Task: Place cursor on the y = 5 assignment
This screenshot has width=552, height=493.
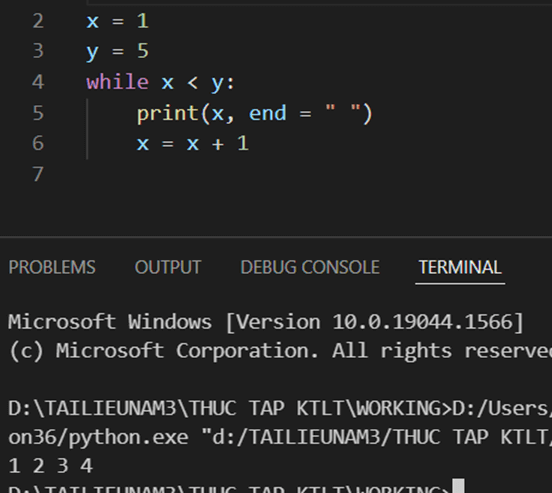Action: pyautogui.click(x=118, y=52)
